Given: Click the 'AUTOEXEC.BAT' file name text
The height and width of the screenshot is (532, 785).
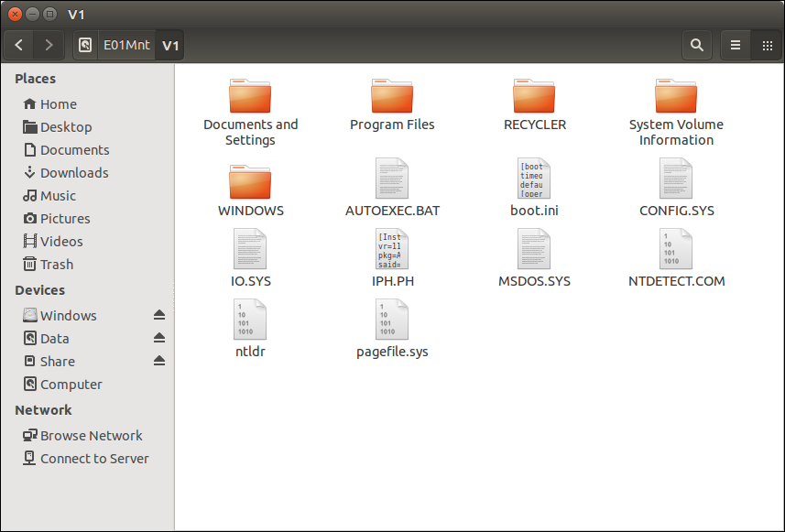Looking at the screenshot, I should pos(392,211).
